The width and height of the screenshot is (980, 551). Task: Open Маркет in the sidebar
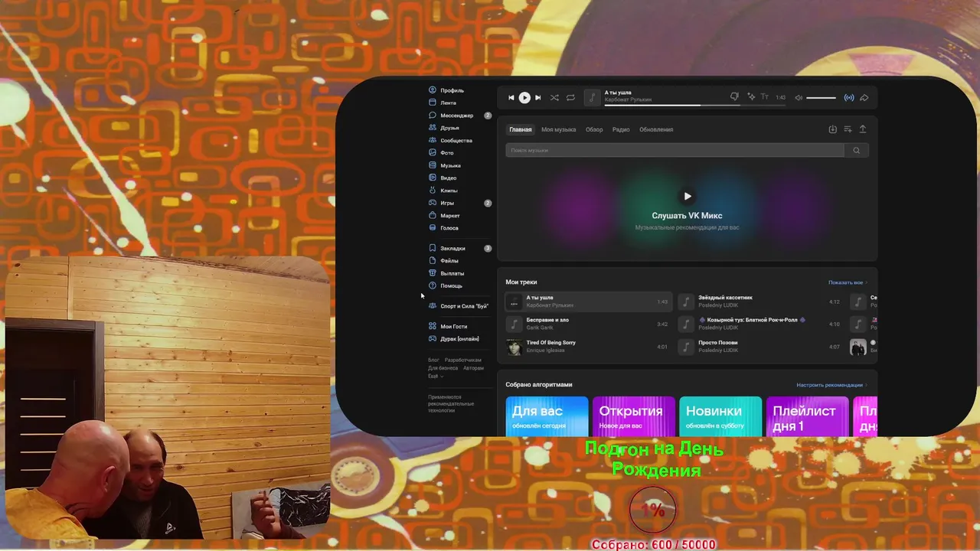[x=445, y=216]
